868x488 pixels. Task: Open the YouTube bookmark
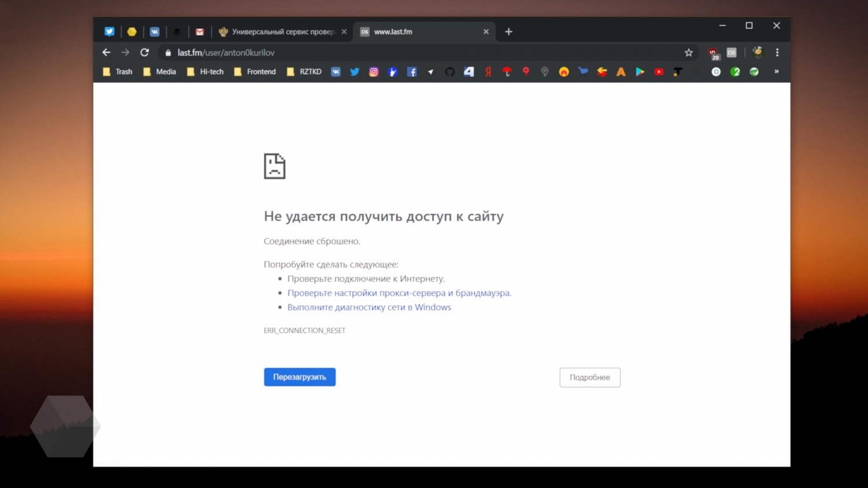pyautogui.click(x=659, y=72)
